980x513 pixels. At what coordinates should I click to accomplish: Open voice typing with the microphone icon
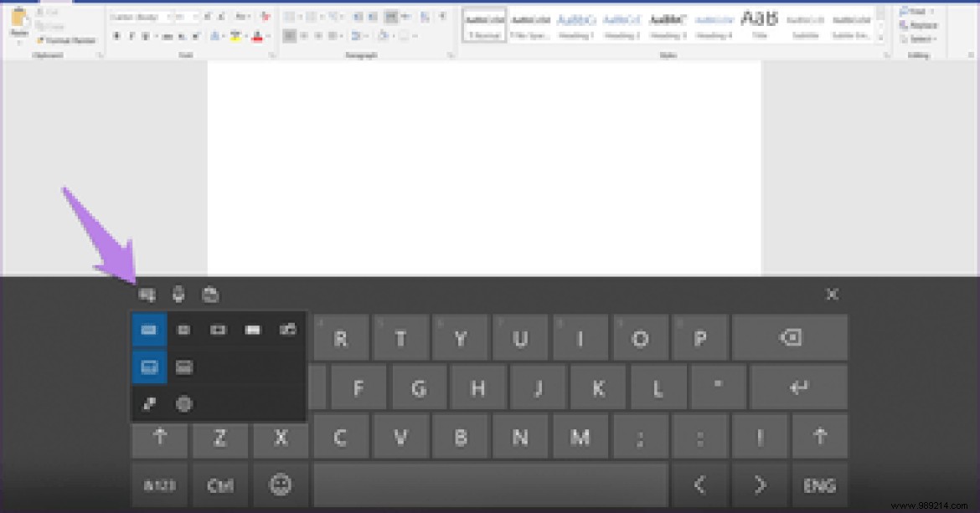178,295
